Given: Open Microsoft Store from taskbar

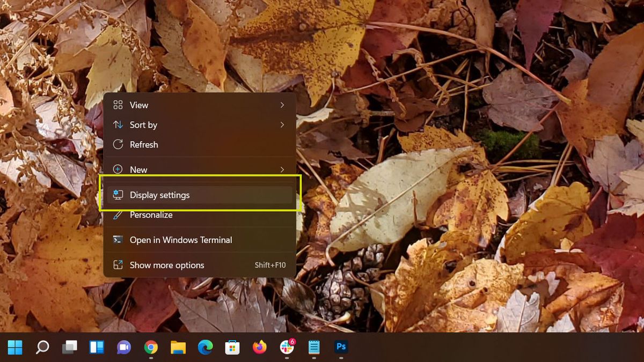Looking at the screenshot, I should tap(232, 348).
